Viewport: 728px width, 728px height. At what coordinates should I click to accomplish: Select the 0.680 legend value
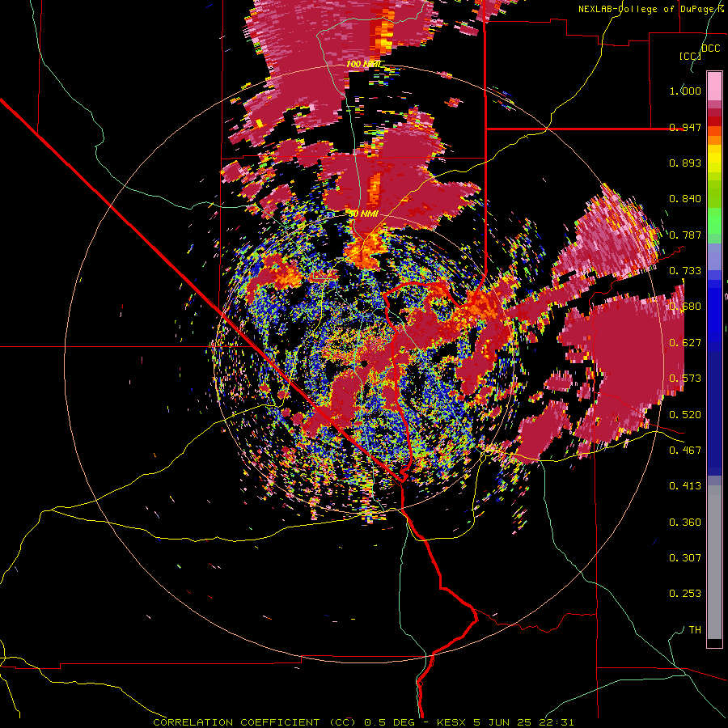(685, 307)
